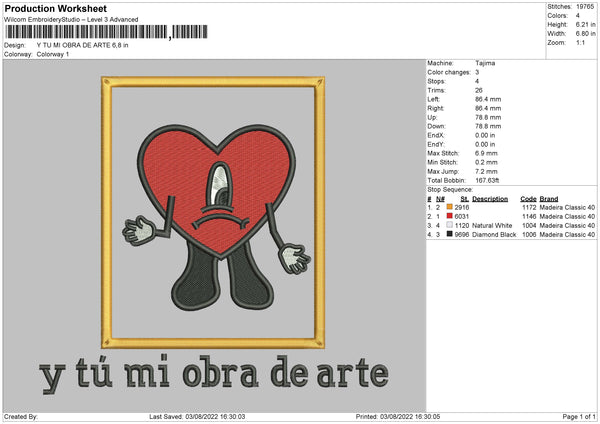
Task: Click the 'Colors:' label in the header
Action: [557, 16]
